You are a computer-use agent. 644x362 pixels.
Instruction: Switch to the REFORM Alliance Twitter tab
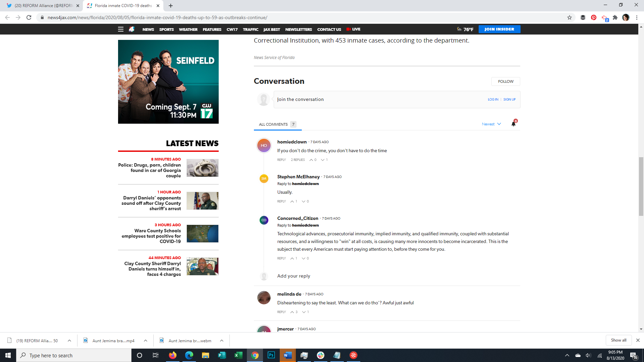pos(44,6)
